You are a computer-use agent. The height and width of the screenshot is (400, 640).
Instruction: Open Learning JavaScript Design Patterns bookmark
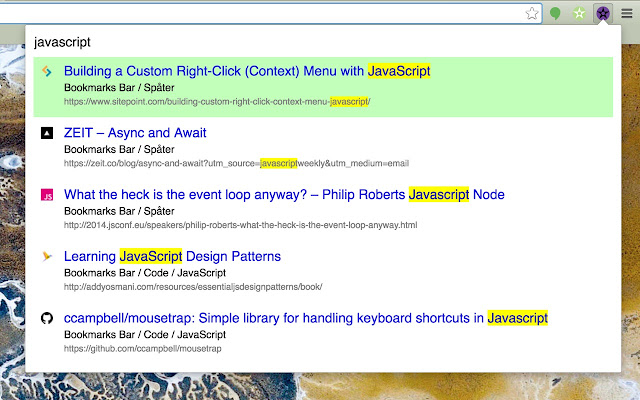tap(172, 256)
